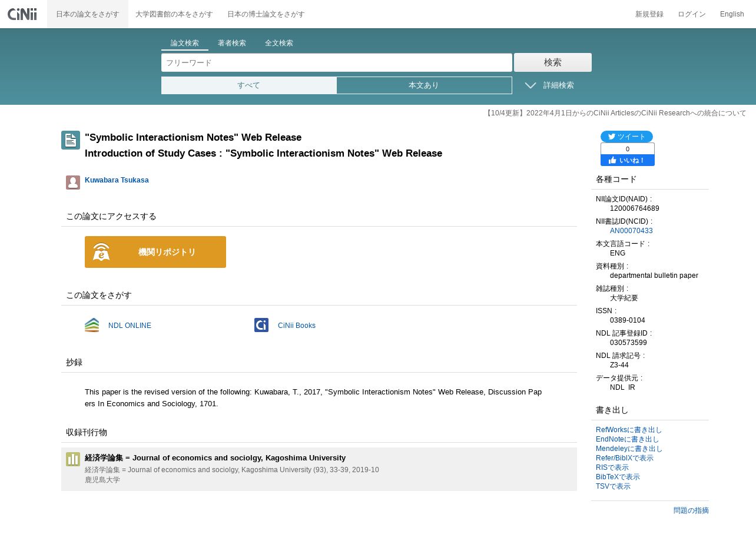Image resolution: width=756 pixels, height=534 pixels.
Task: Show TSVで表示
Action: tap(613, 486)
